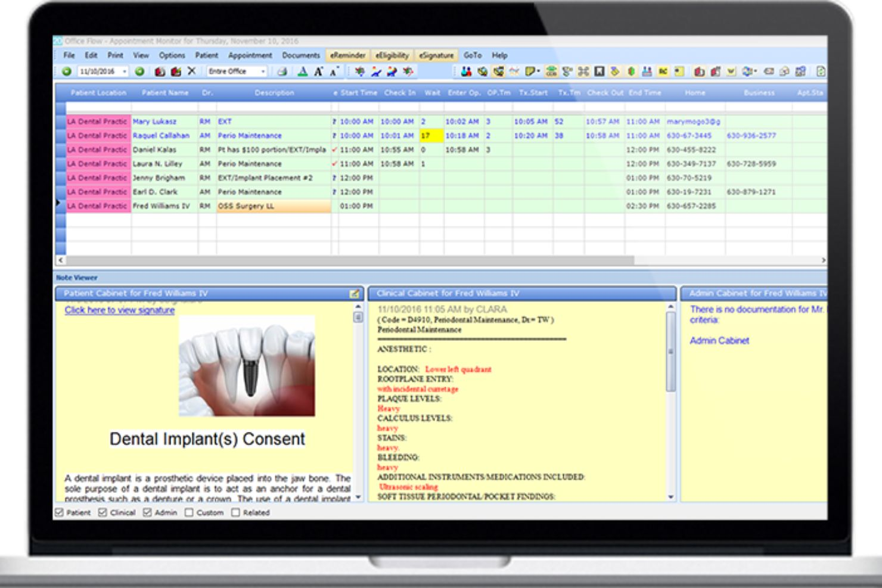
Task: Click the Clinical Cabinet vertical scrollbar thumb
Action: (x=671, y=351)
